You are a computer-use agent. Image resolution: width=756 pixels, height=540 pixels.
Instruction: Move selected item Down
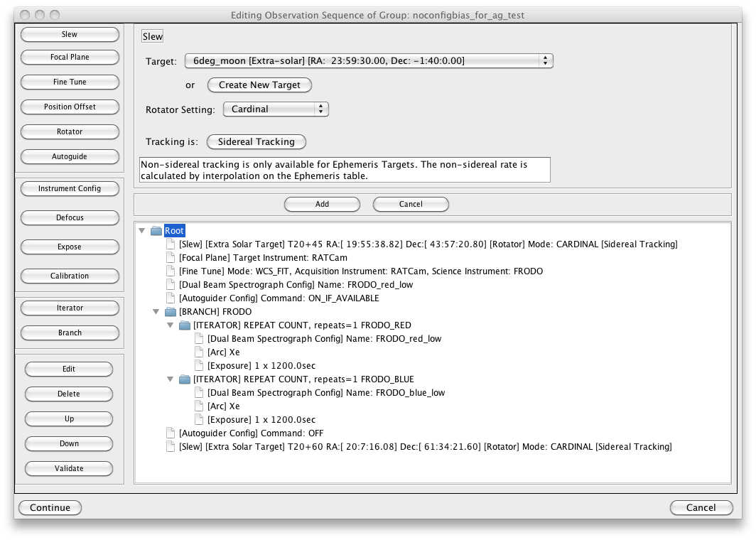tap(69, 443)
